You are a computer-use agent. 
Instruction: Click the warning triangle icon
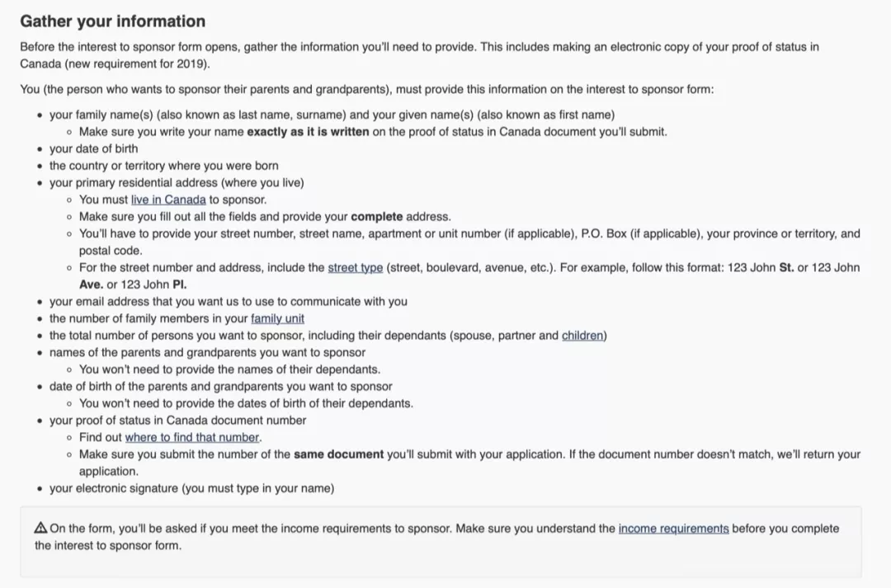41,529
